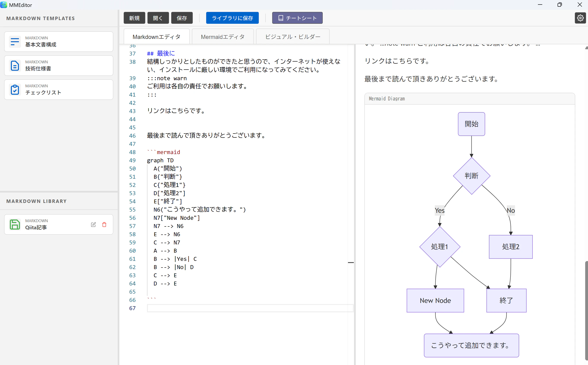Image resolution: width=588 pixels, height=365 pixels.
Task: Minimize the MMEditor window
Action: (540, 5)
